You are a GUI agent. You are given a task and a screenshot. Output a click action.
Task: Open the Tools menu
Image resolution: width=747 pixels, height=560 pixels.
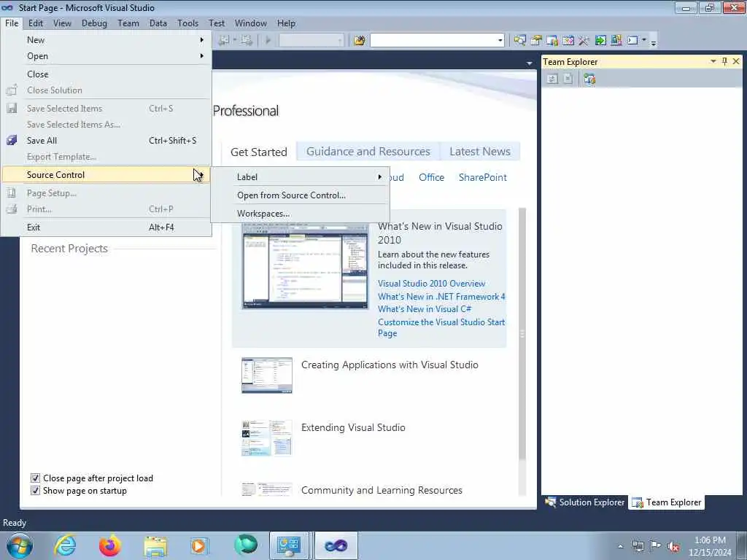(x=187, y=23)
